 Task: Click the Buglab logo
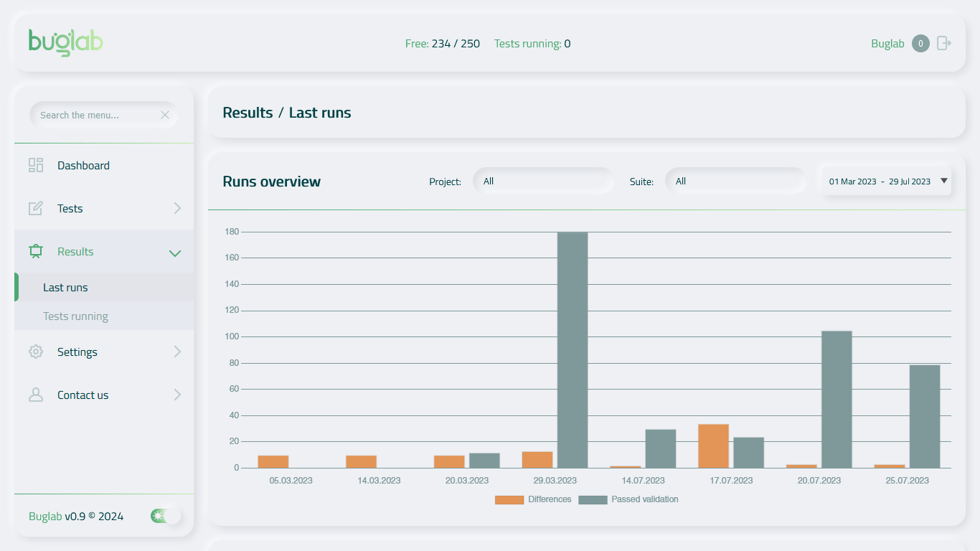click(x=66, y=42)
